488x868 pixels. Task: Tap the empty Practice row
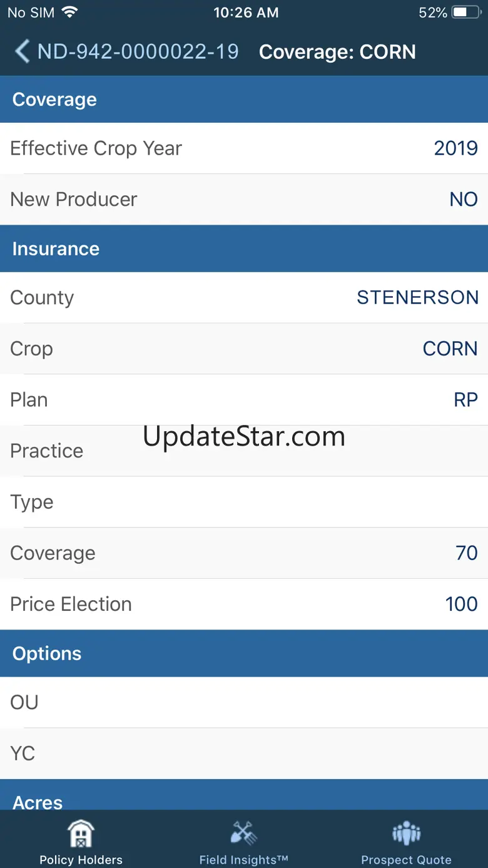pos(244,451)
